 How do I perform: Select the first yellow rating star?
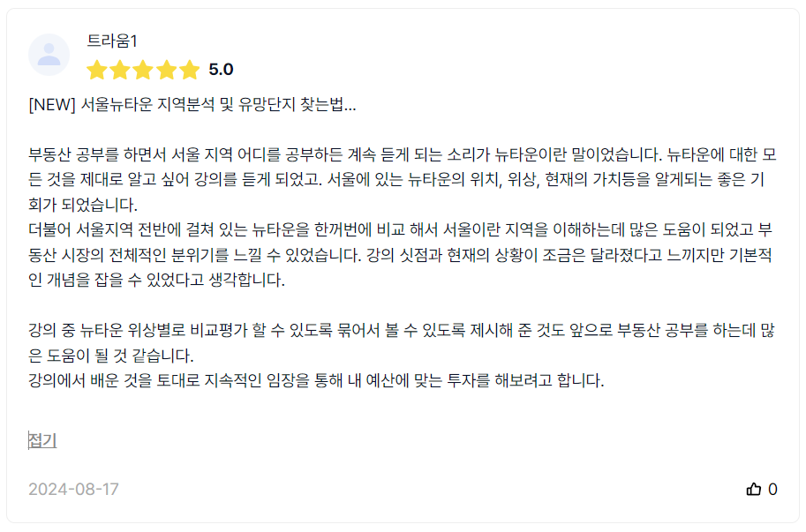pyautogui.click(x=96, y=70)
